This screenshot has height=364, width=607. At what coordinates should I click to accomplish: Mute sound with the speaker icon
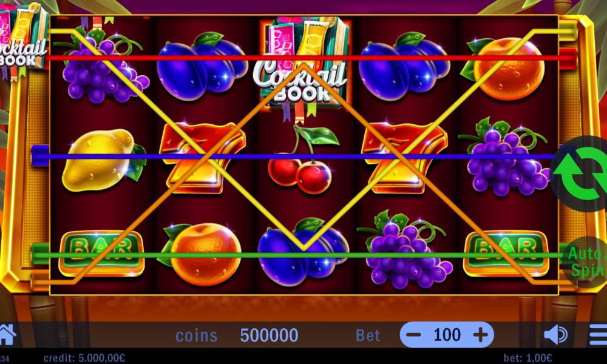[555, 335]
